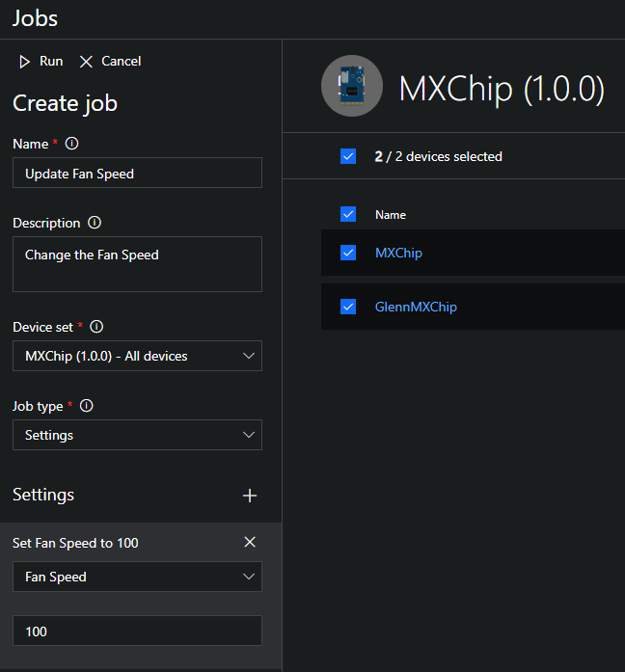625x672 pixels.
Task: Click the info icon beside Job type
Action: pyautogui.click(x=87, y=406)
